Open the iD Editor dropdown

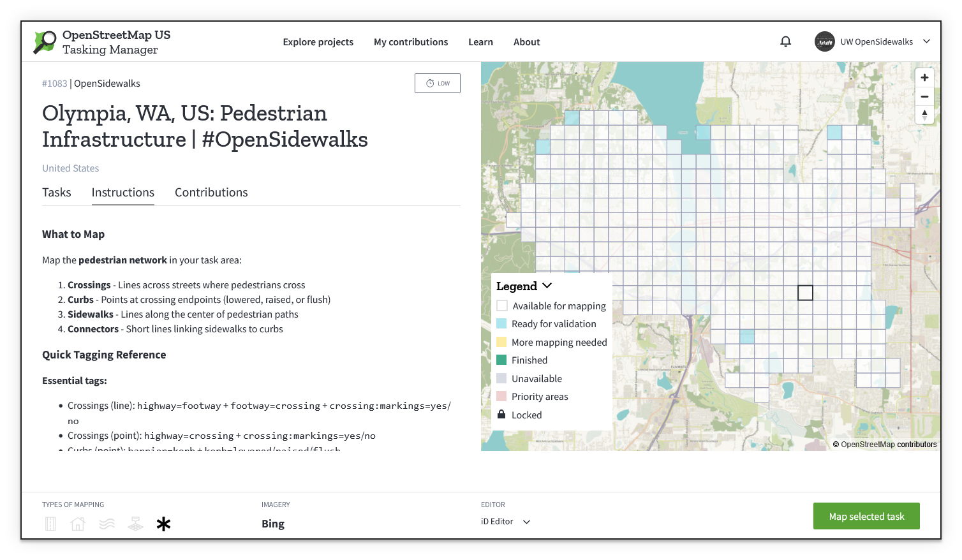(505, 521)
